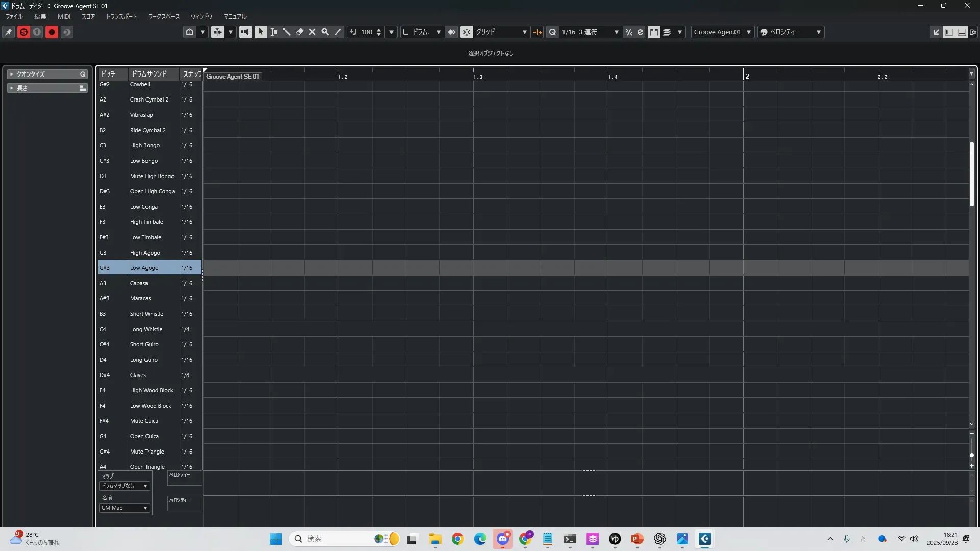Click the setup window layout gear icon

(x=973, y=32)
